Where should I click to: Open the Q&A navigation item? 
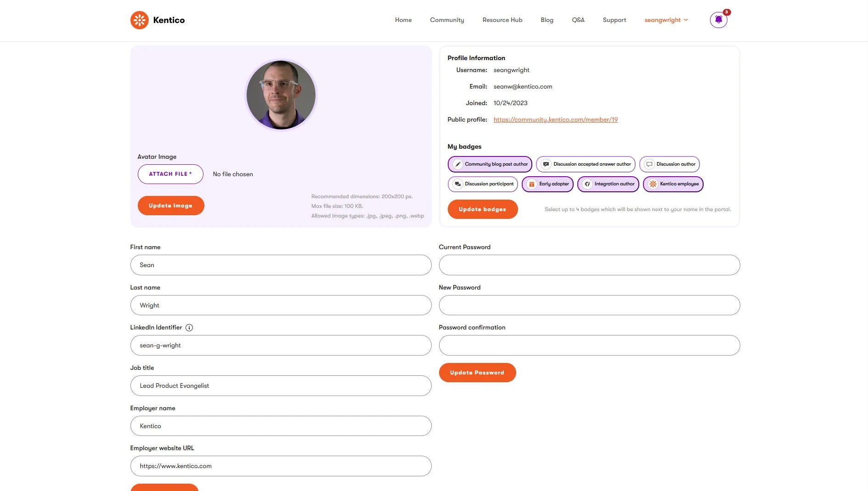click(578, 20)
